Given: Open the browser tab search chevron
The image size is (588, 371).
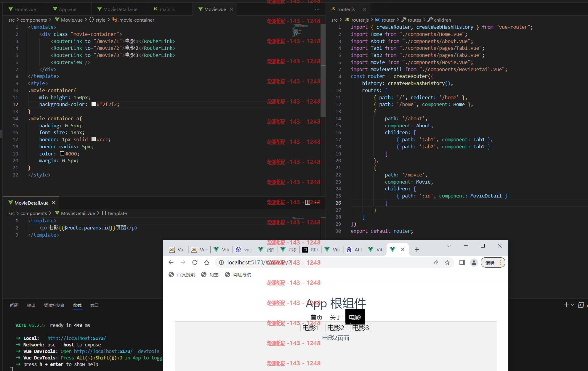Looking at the screenshot, I should (449, 246).
